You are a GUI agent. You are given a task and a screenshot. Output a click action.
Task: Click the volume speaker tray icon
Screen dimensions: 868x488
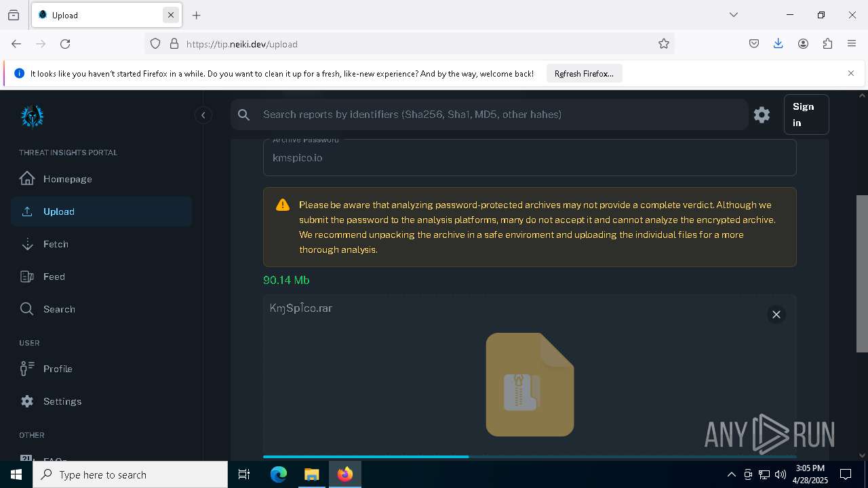[781, 474]
